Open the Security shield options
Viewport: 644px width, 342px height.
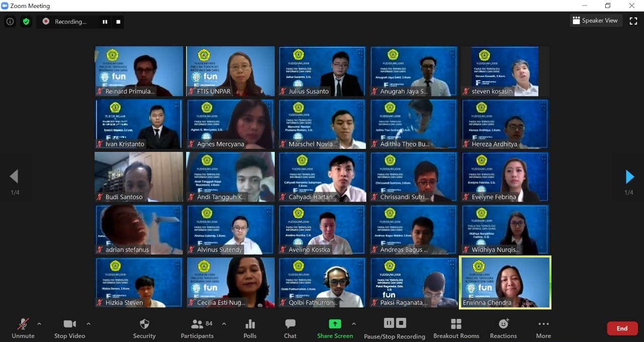tap(144, 328)
